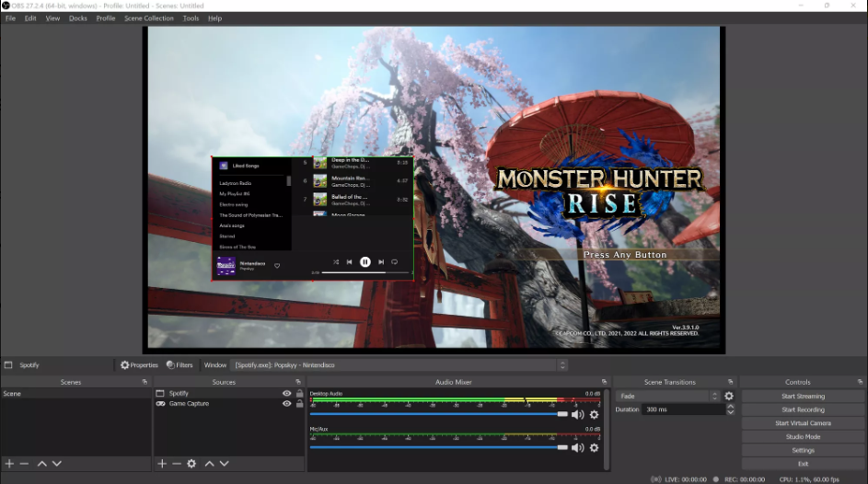Open the Profile menu
This screenshot has width=868, height=484.
point(106,18)
